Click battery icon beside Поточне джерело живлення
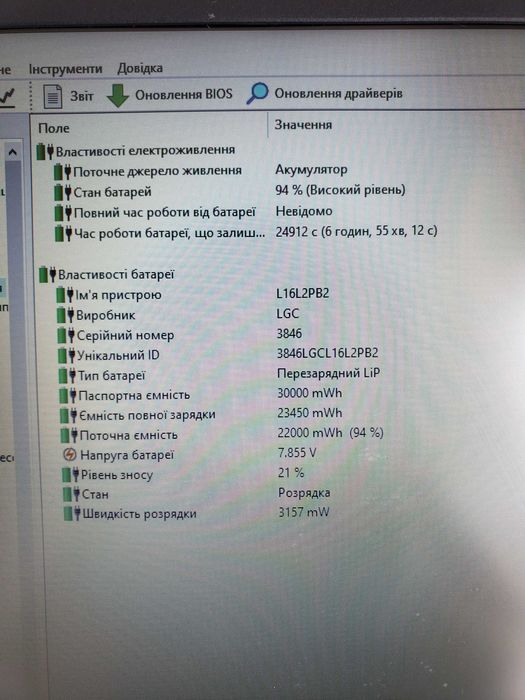Image resolution: width=525 pixels, height=700 pixels. point(63,172)
